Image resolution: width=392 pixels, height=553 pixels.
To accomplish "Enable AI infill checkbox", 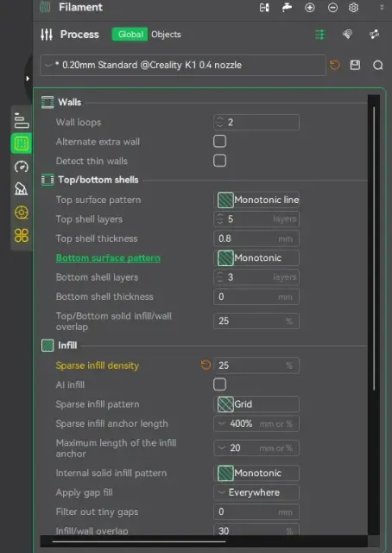I will click(219, 385).
